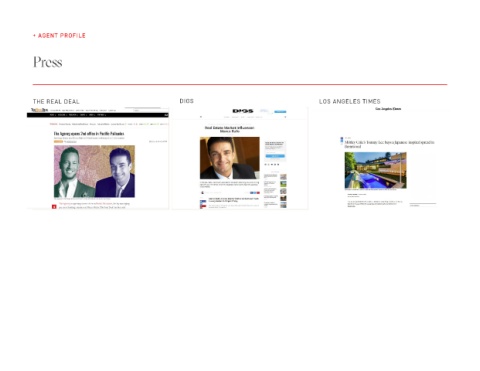The image size is (480, 371).
Task: Click the Press page heading
Action: coord(48,62)
